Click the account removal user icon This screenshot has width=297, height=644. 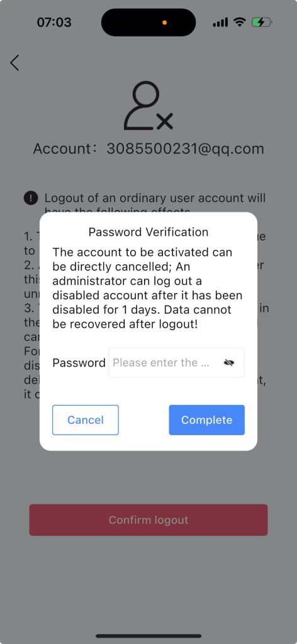pos(148,106)
